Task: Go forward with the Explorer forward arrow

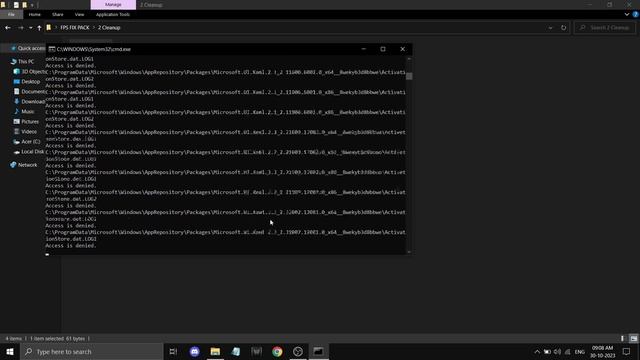Action: 20,28
